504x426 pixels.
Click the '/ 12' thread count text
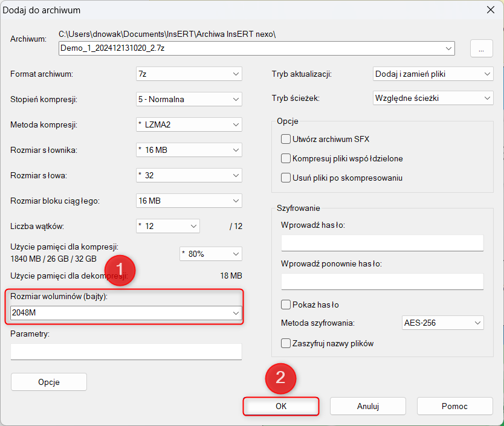(236, 227)
